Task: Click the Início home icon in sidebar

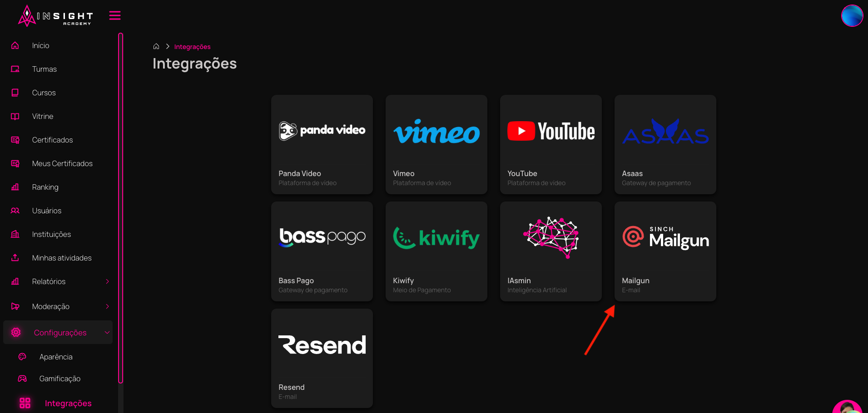Action: (15, 45)
